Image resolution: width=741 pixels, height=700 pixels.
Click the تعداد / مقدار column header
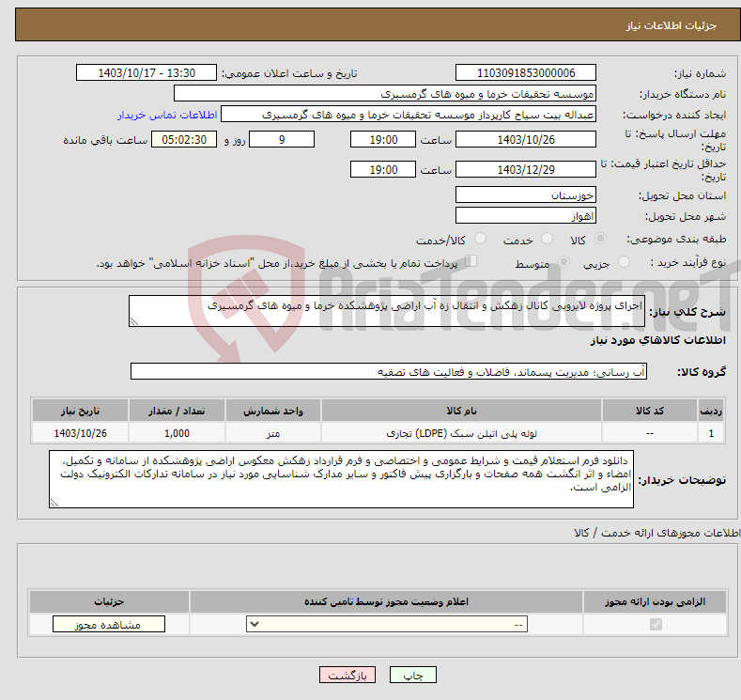tap(177, 411)
